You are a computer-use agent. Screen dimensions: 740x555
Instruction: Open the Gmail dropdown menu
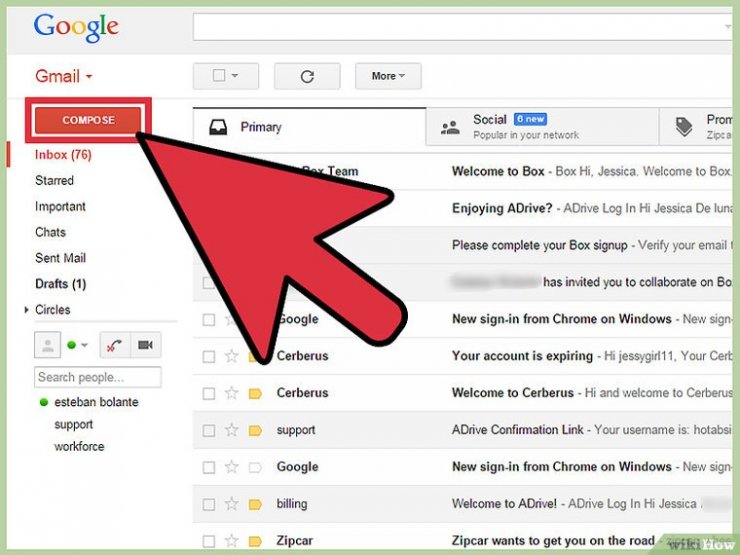pos(64,76)
